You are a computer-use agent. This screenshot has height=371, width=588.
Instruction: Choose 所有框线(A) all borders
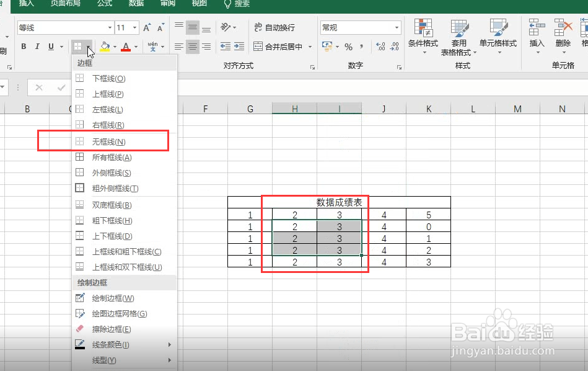coord(124,158)
